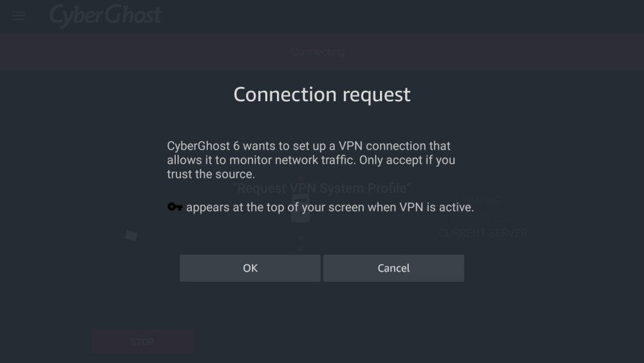The width and height of the screenshot is (644, 363).
Task: Click the 'trust the source' line
Action: point(211,174)
